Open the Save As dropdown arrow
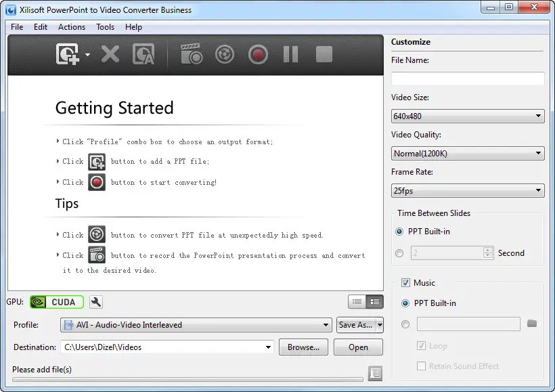The height and width of the screenshot is (392, 555). pos(380,325)
